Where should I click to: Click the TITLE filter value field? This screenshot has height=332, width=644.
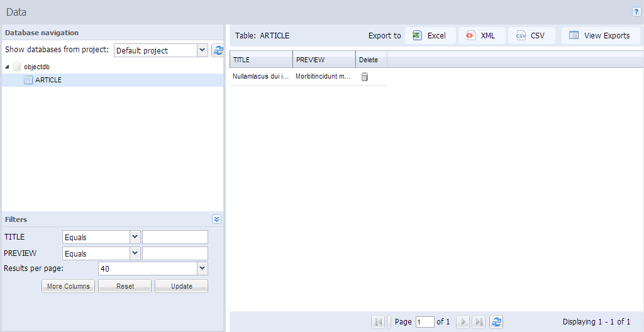[175, 237]
